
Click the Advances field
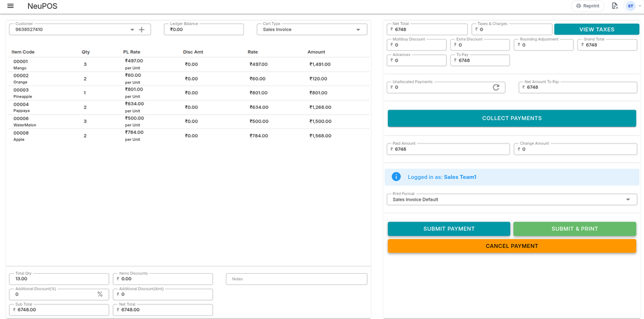[416, 60]
